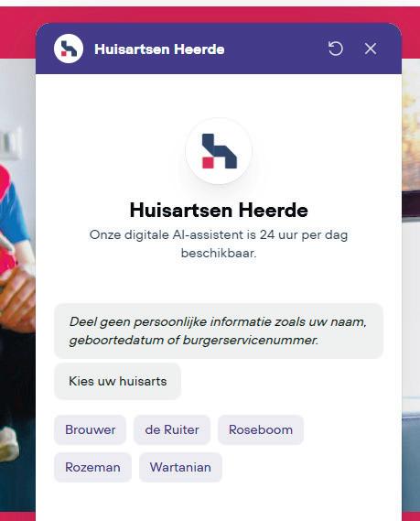
Task: Select the de Ruiter option
Action: click(x=172, y=429)
